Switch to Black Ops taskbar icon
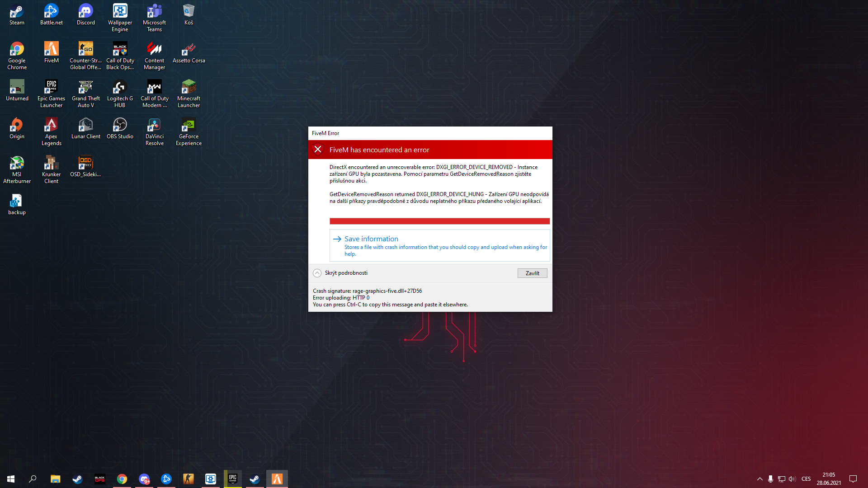Image resolution: width=868 pixels, height=488 pixels. coord(99,479)
